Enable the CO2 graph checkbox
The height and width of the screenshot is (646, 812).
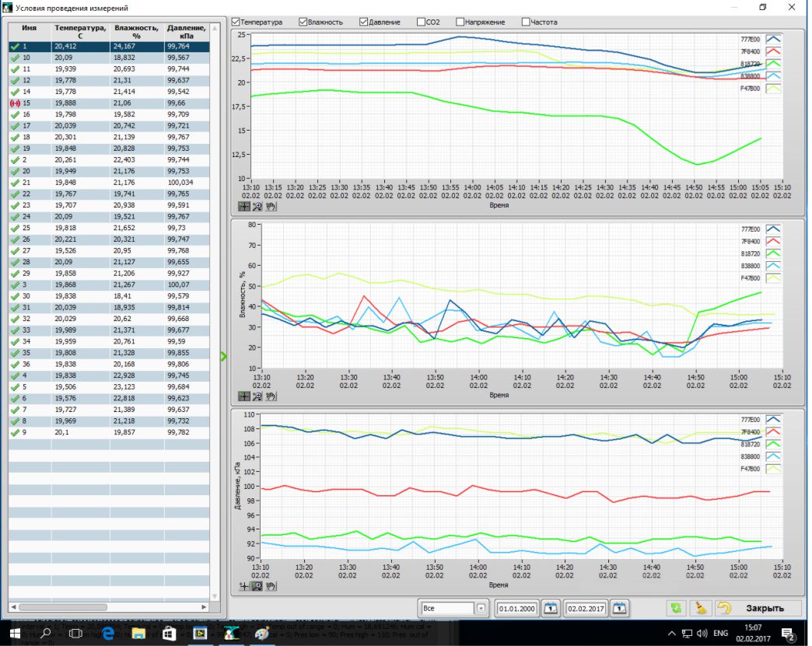point(421,22)
